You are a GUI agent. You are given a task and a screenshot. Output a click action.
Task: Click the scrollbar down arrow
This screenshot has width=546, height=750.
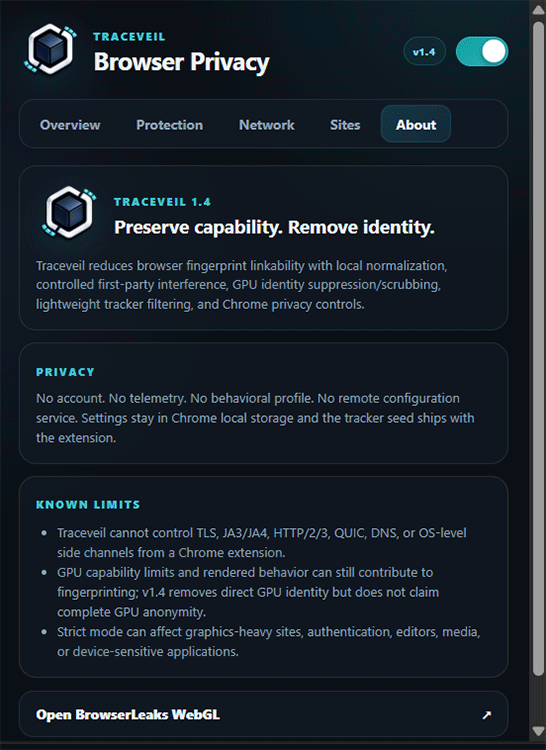pyautogui.click(x=538, y=731)
